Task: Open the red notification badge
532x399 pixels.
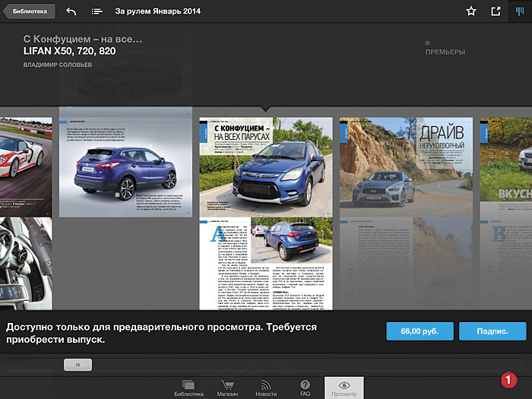Action: 510,378
